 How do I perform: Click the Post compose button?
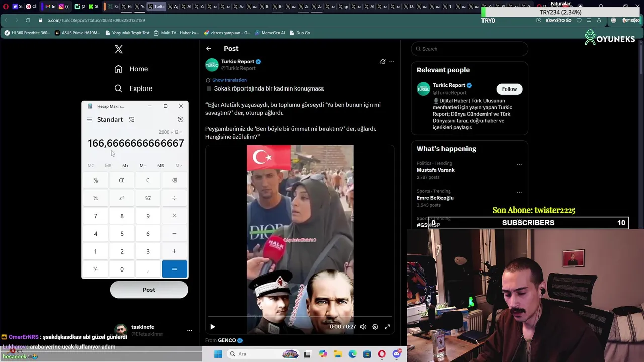[149, 290]
